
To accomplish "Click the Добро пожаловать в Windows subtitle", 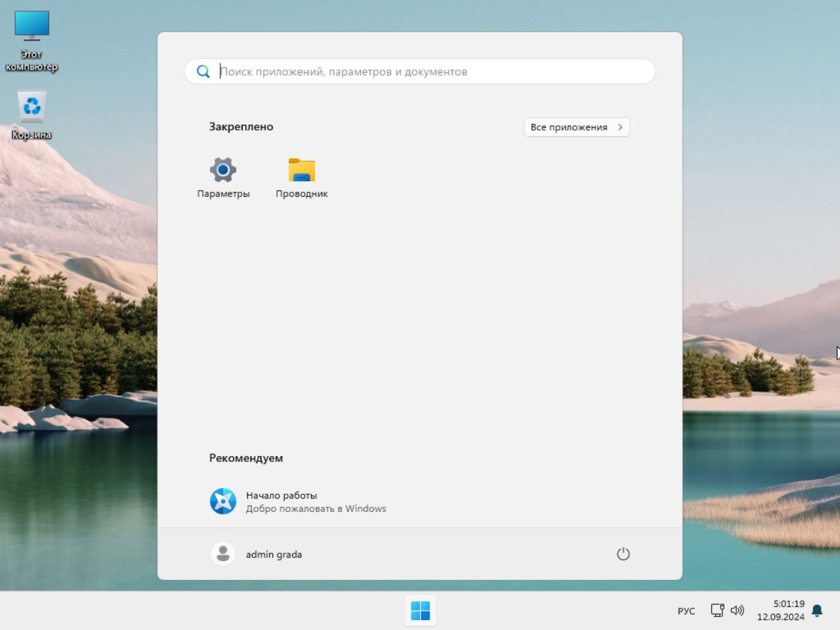I will click(316, 509).
